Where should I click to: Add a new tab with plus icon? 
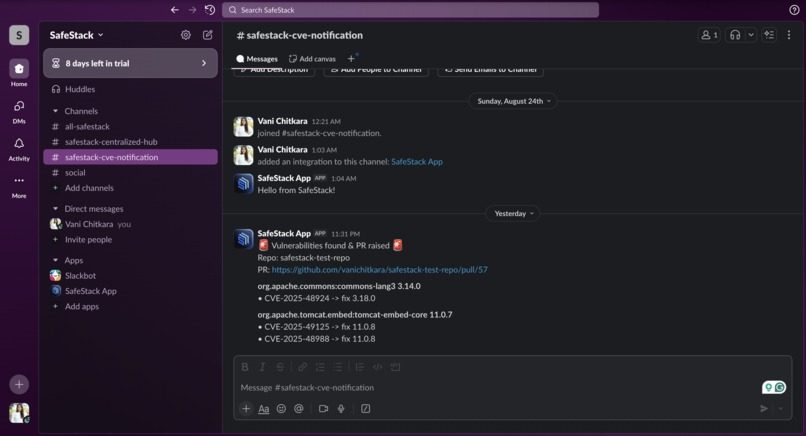click(x=351, y=59)
